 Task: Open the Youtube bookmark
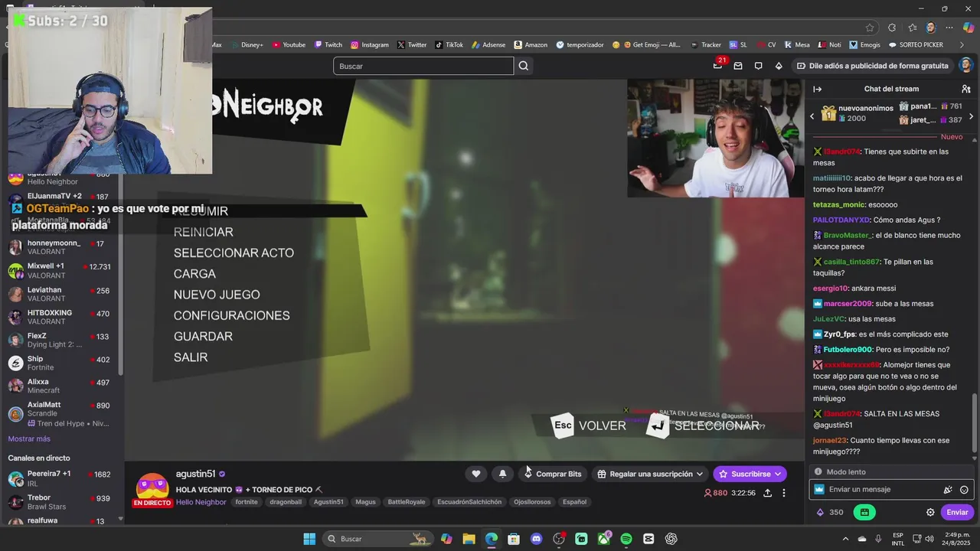pos(289,45)
